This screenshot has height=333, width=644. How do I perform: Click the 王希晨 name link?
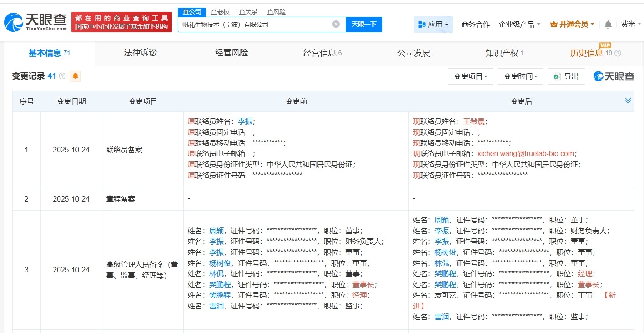[x=475, y=121]
